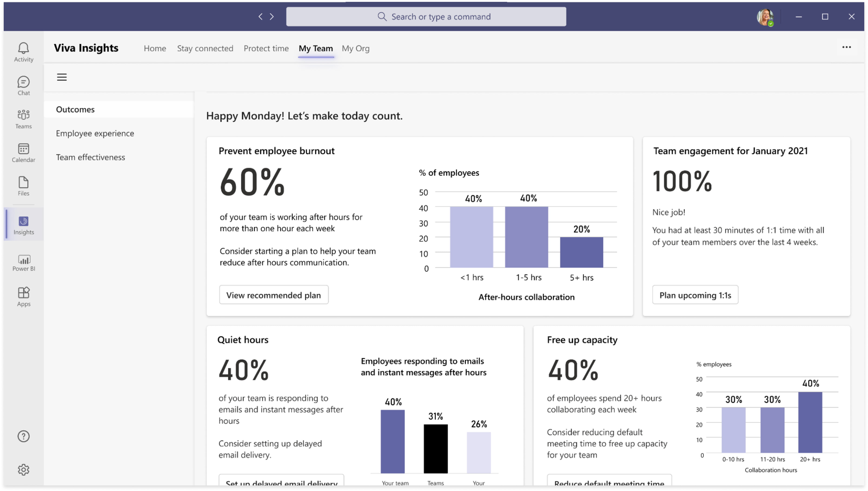Navigate back with the left chevron
This screenshot has height=491, width=868.
pyautogui.click(x=260, y=16)
